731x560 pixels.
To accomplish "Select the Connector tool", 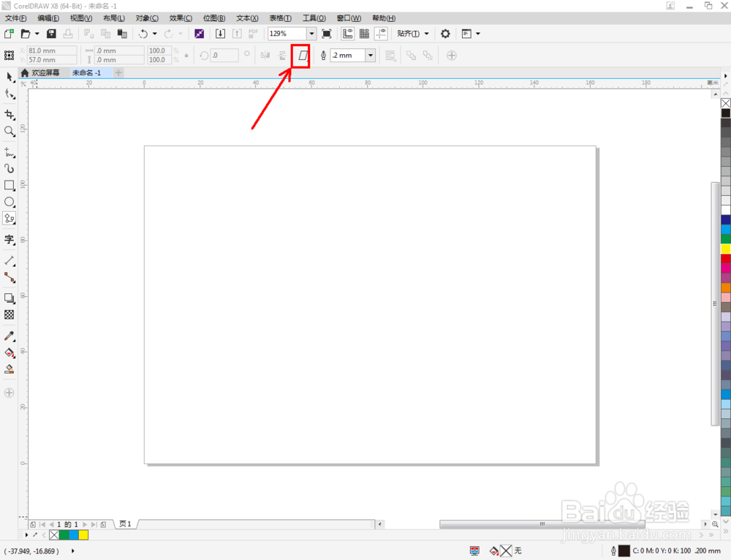I will pyautogui.click(x=10, y=277).
